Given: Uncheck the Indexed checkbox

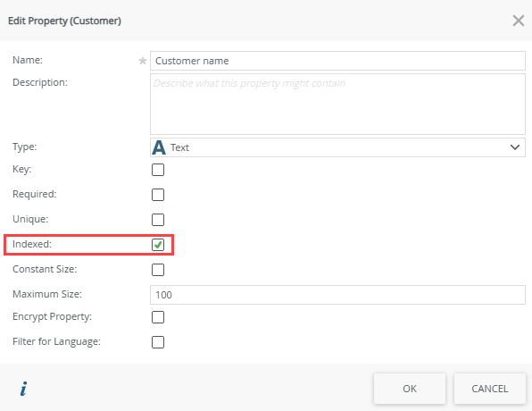Looking at the screenshot, I should coord(158,245).
